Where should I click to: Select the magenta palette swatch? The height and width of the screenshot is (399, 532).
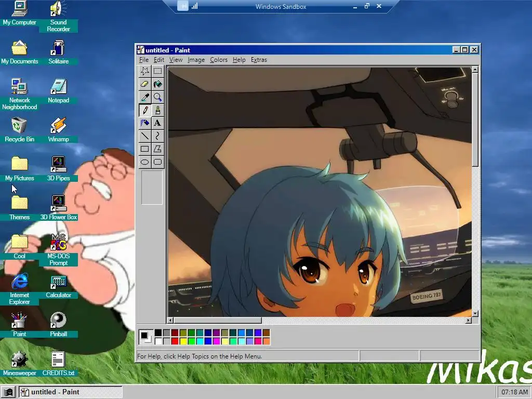click(217, 341)
